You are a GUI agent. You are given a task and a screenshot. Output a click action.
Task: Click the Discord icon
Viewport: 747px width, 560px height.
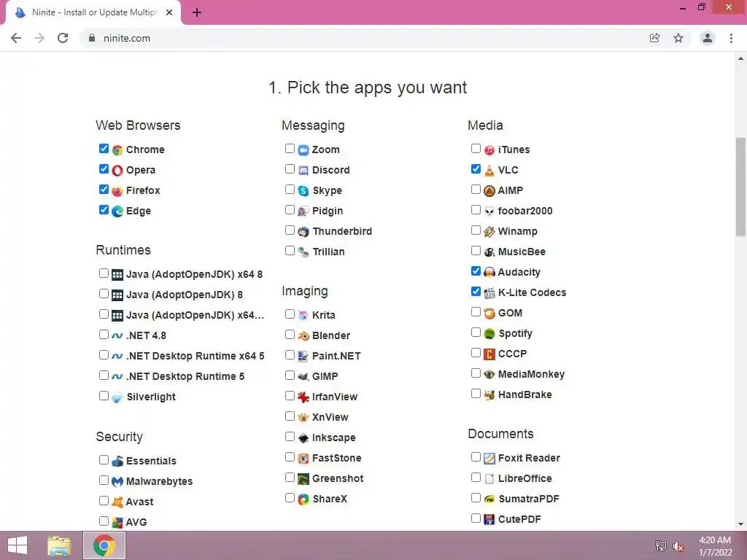(x=303, y=171)
